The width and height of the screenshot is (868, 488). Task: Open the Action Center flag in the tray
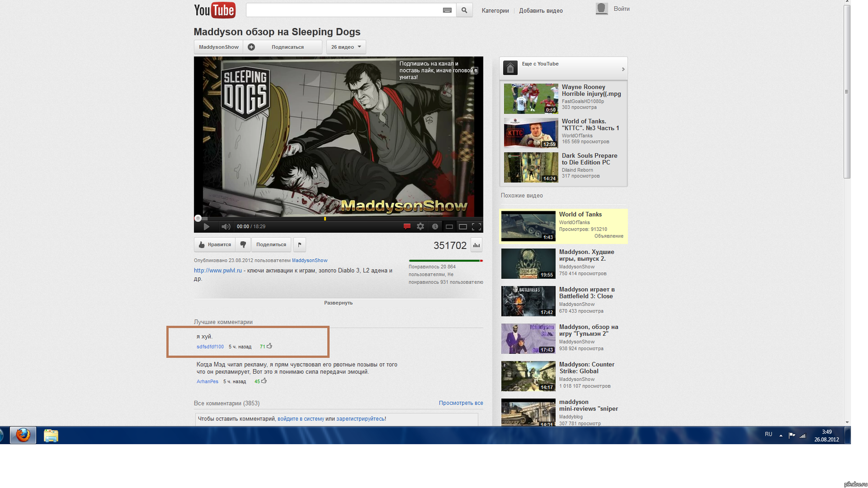pyautogui.click(x=792, y=435)
